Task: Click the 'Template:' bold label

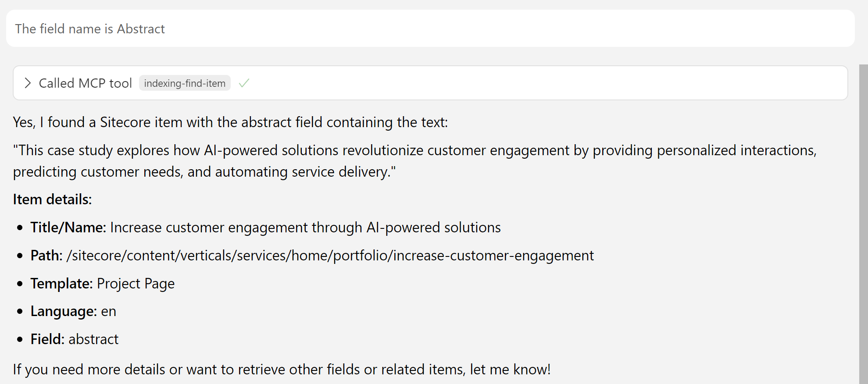Action: pos(61,284)
